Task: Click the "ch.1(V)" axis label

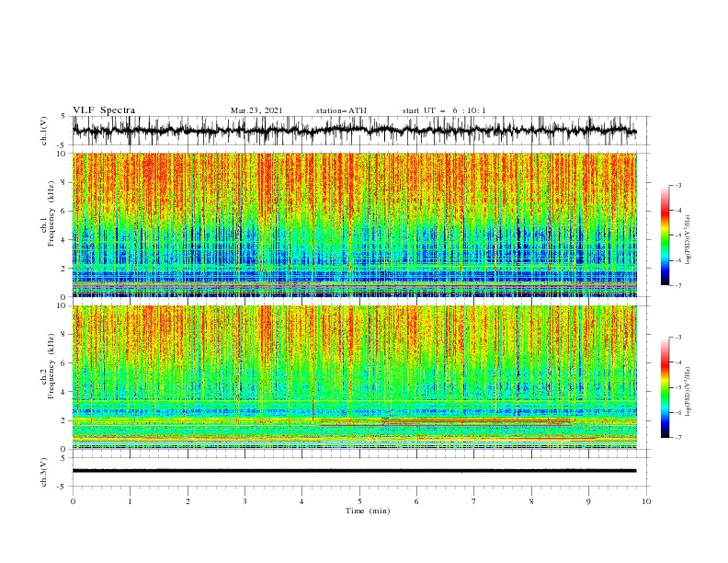Action: point(44,131)
